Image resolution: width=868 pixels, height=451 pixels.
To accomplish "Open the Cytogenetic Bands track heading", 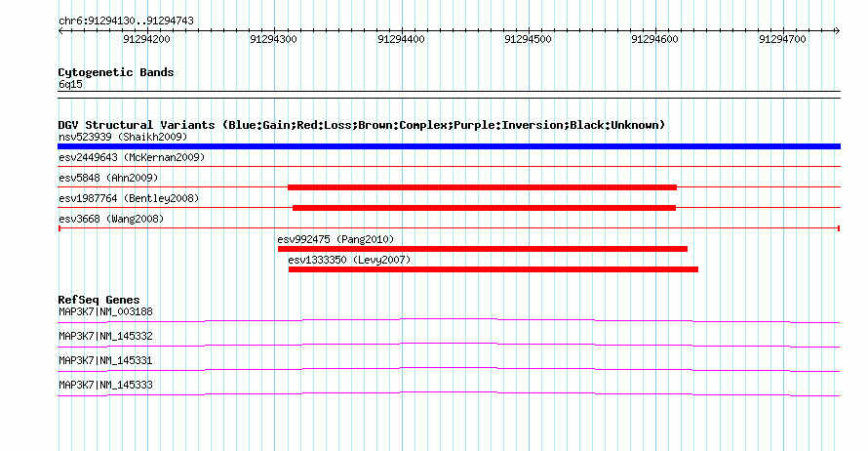I will pyautogui.click(x=116, y=72).
